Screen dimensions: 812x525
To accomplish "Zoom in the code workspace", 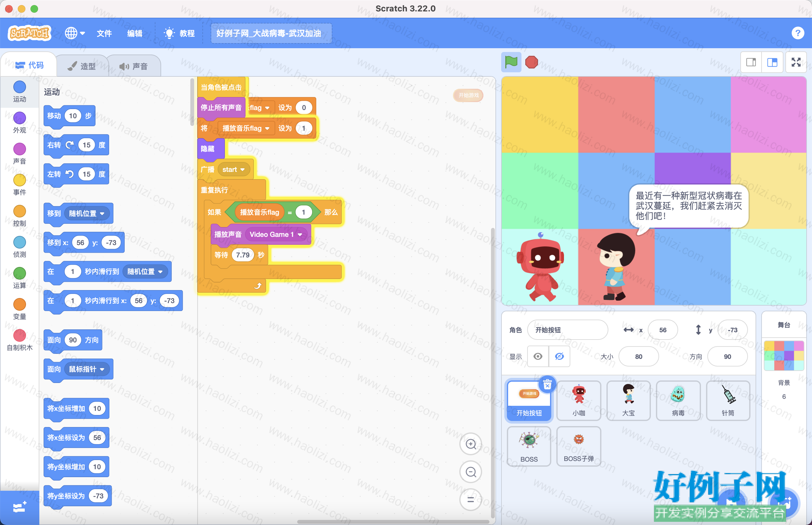I will (x=471, y=444).
